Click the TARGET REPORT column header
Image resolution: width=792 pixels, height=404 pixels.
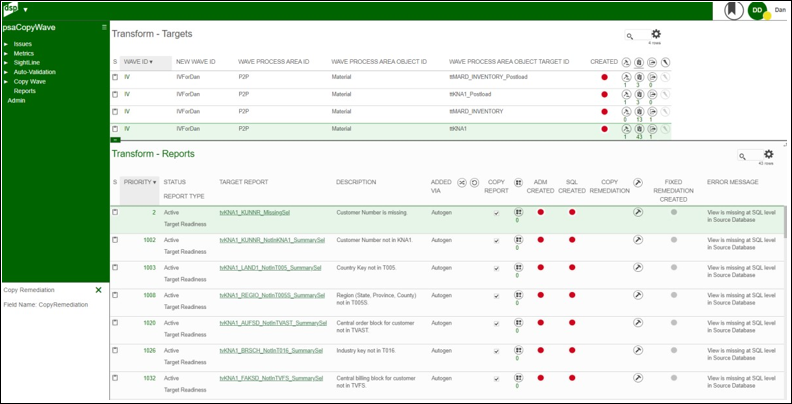point(243,182)
